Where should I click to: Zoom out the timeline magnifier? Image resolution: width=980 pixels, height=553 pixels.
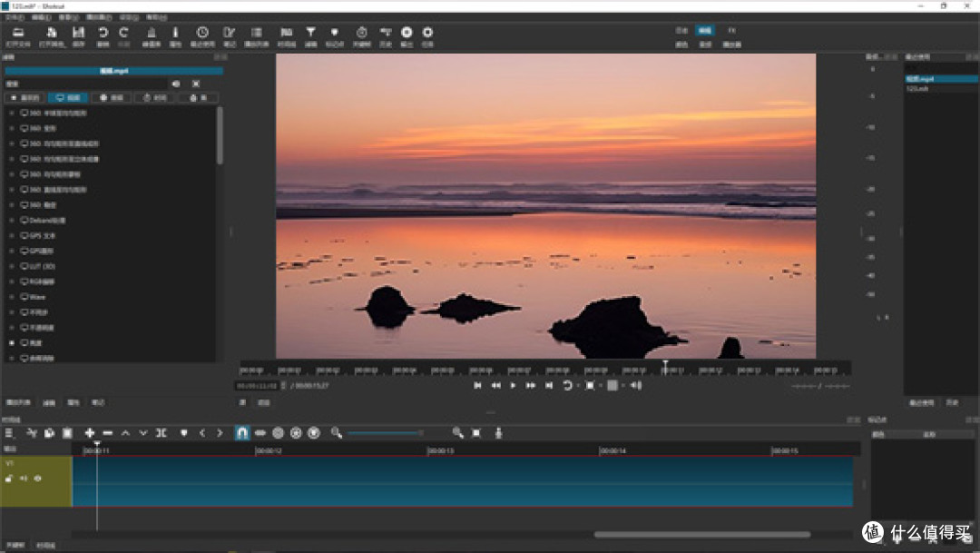337,433
